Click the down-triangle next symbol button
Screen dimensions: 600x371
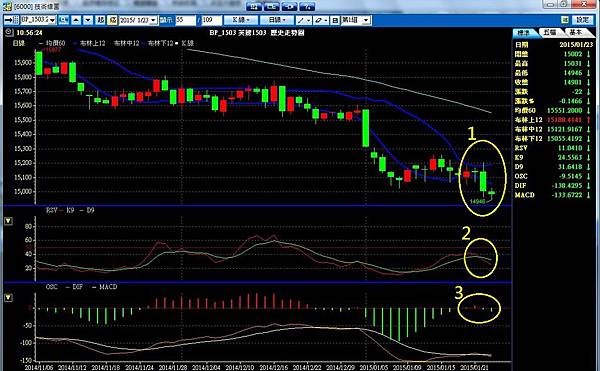point(88,20)
